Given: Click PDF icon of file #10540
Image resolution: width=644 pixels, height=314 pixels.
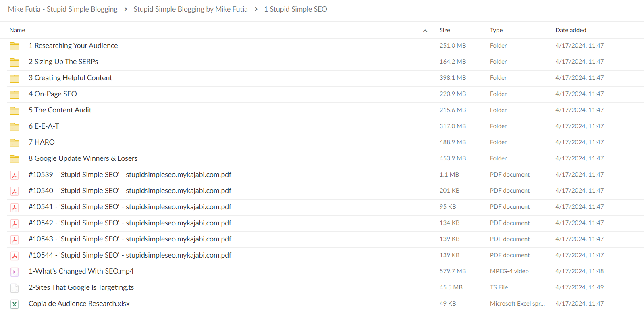Looking at the screenshot, I should (15, 191).
